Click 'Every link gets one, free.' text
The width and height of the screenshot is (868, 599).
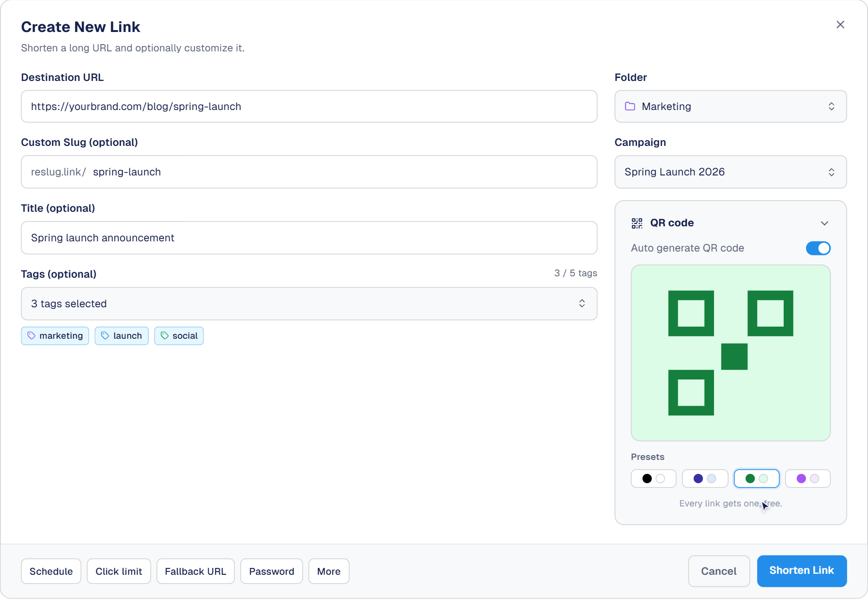tap(730, 504)
